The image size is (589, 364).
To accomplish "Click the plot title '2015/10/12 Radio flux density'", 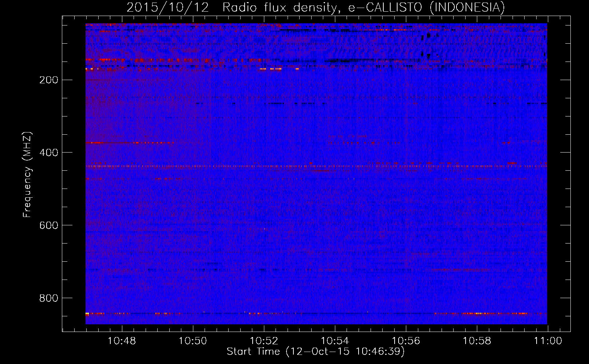I will click(x=316, y=8).
